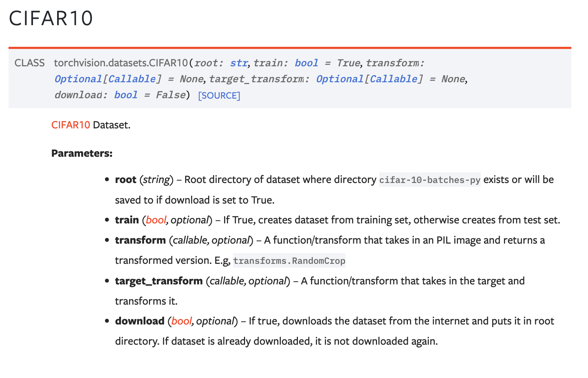This screenshot has width=588, height=378.
Task: Click the CIFAR10 page heading
Action: 51,18
